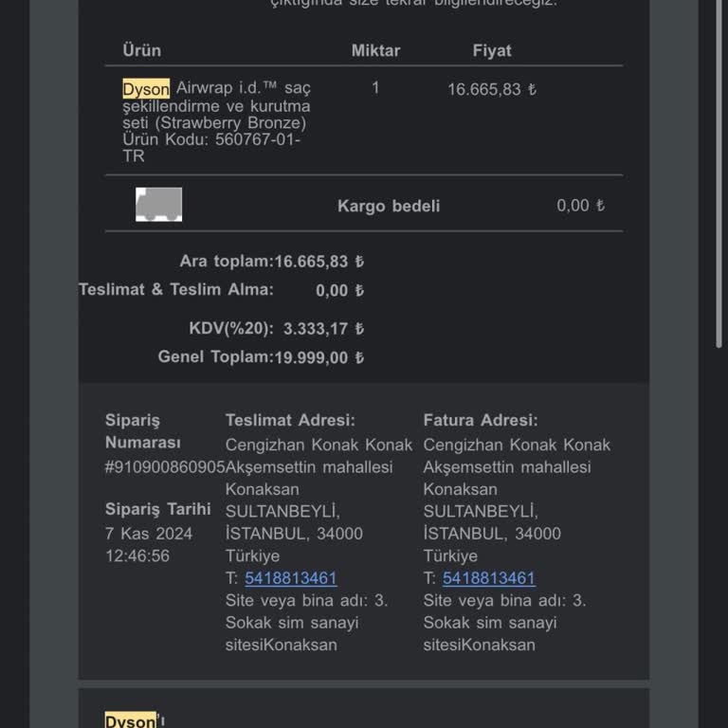Select the product code 560767-01-TR
Screen dimensions: 728x728
coord(210,148)
